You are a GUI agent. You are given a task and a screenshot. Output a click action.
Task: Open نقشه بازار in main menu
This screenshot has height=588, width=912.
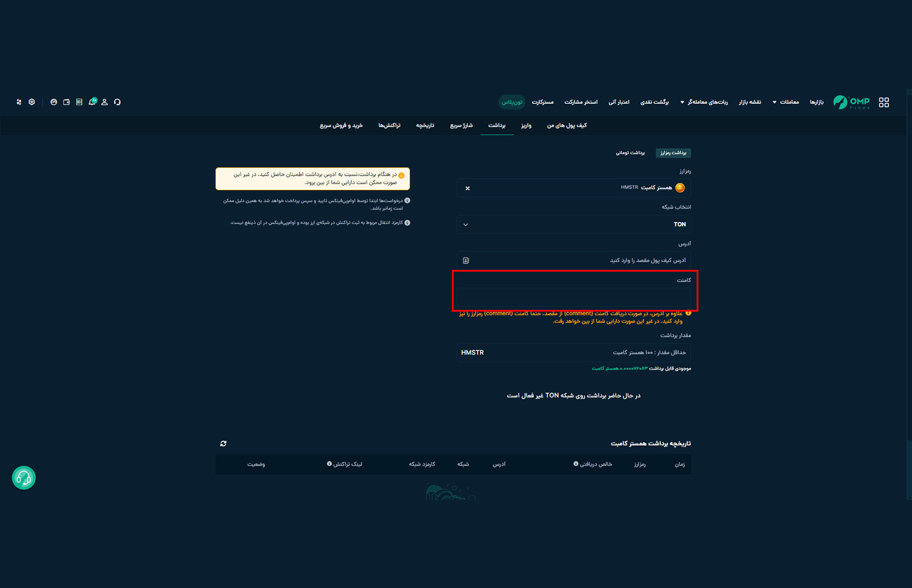tap(750, 102)
